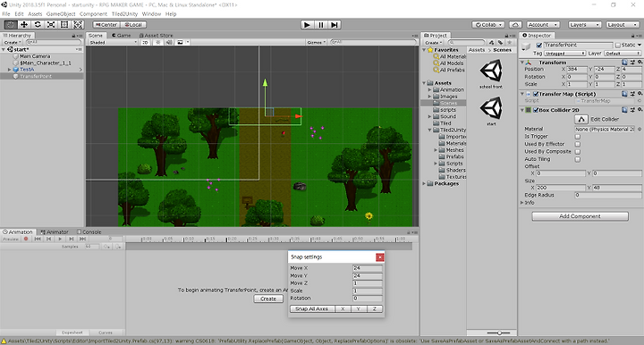The image size is (644, 345).
Task: Click the Step forward button
Action: [335, 25]
